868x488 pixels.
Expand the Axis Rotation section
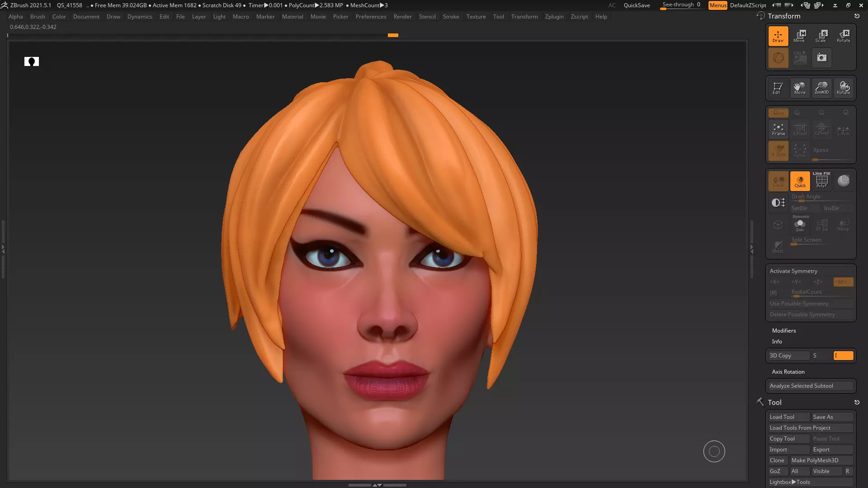pos(788,372)
